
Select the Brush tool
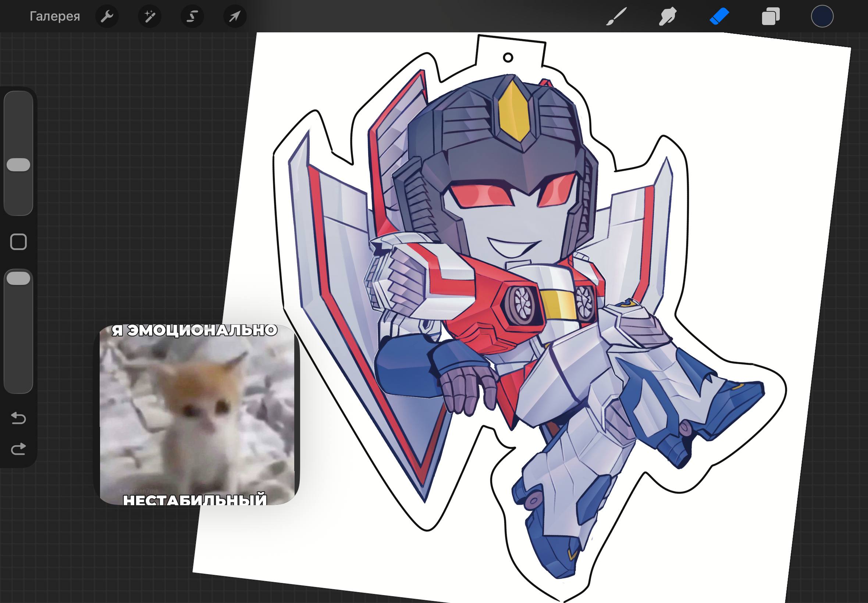coord(616,17)
